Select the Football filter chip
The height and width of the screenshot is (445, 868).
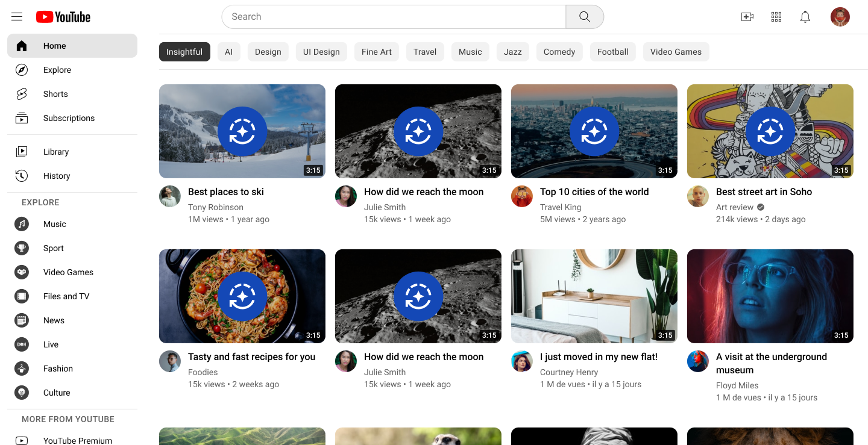coord(613,52)
